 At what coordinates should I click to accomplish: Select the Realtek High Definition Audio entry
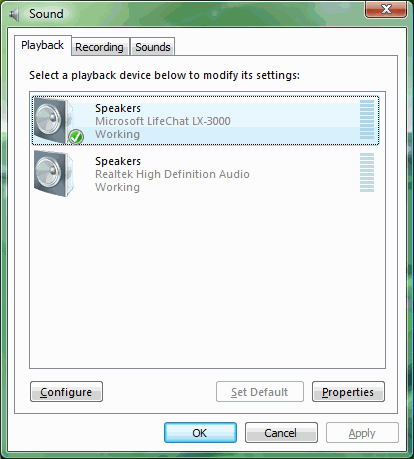point(206,173)
